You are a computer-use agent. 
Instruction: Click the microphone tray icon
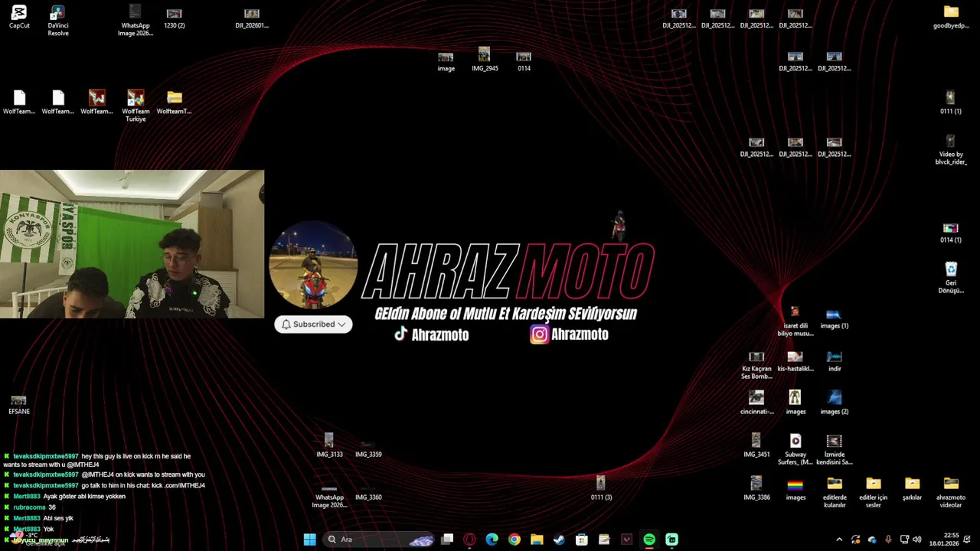click(888, 540)
